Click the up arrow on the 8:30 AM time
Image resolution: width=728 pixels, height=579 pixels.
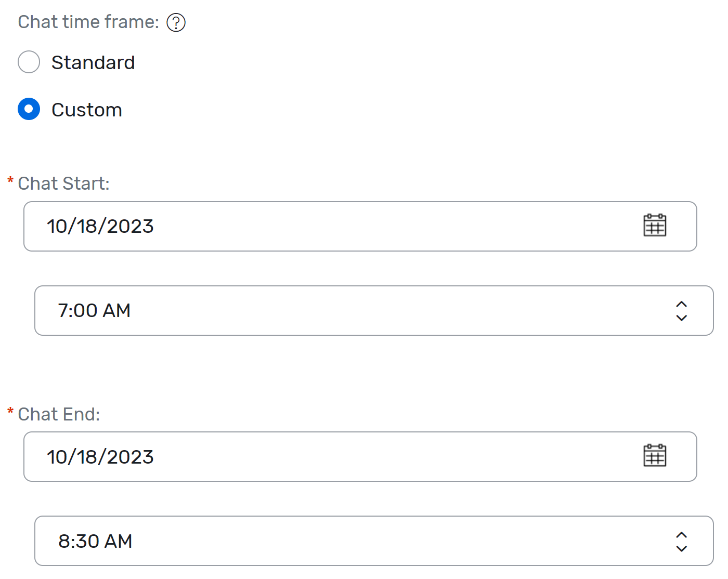tap(682, 534)
